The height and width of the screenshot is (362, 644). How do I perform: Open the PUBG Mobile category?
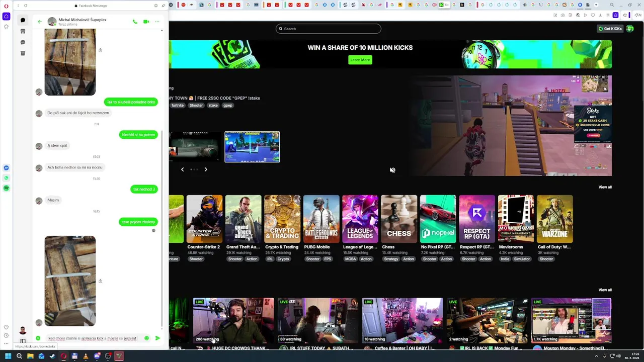(x=321, y=219)
